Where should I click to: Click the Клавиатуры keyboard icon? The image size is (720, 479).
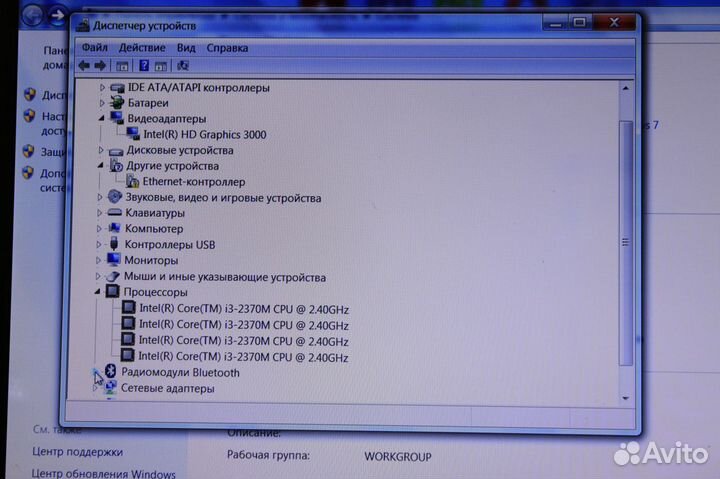[x=114, y=213]
